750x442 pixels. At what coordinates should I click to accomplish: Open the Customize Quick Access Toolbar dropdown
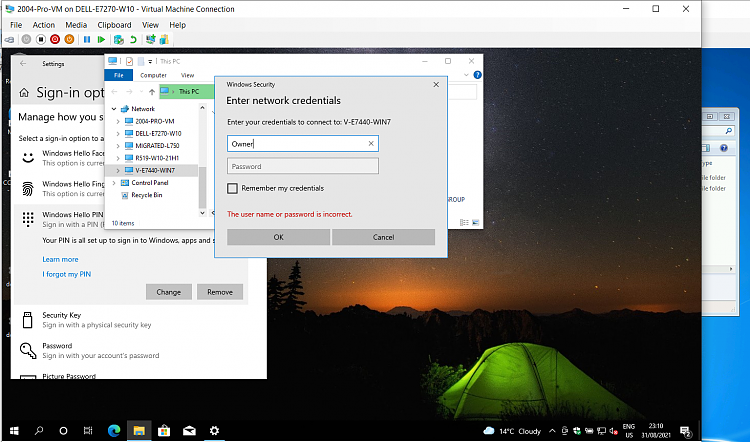pos(150,61)
